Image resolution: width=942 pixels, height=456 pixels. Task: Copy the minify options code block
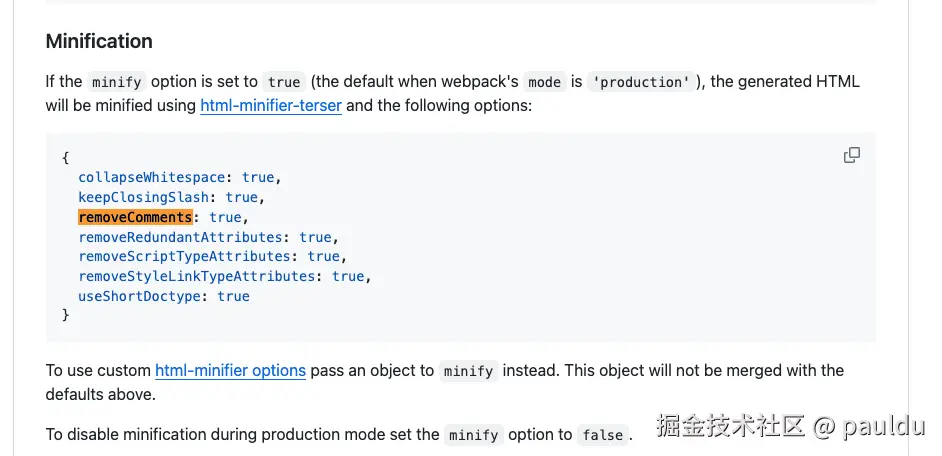[x=852, y=155]
